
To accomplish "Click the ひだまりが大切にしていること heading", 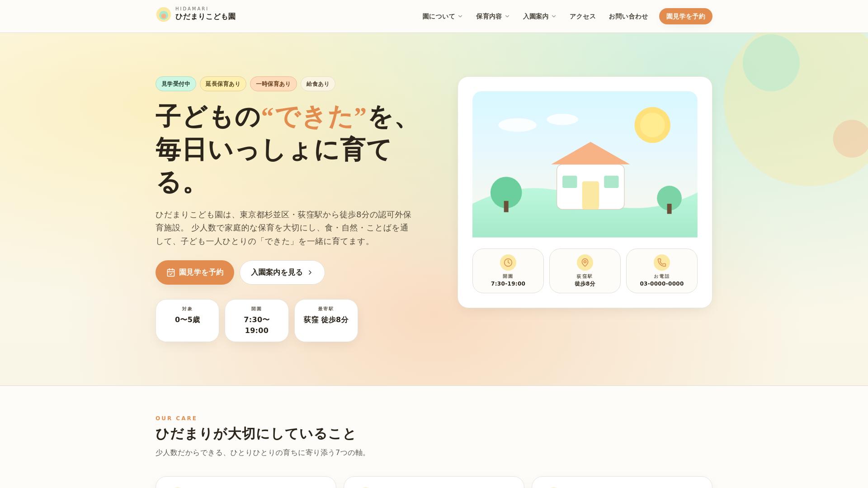I will (x=255, y=434).
